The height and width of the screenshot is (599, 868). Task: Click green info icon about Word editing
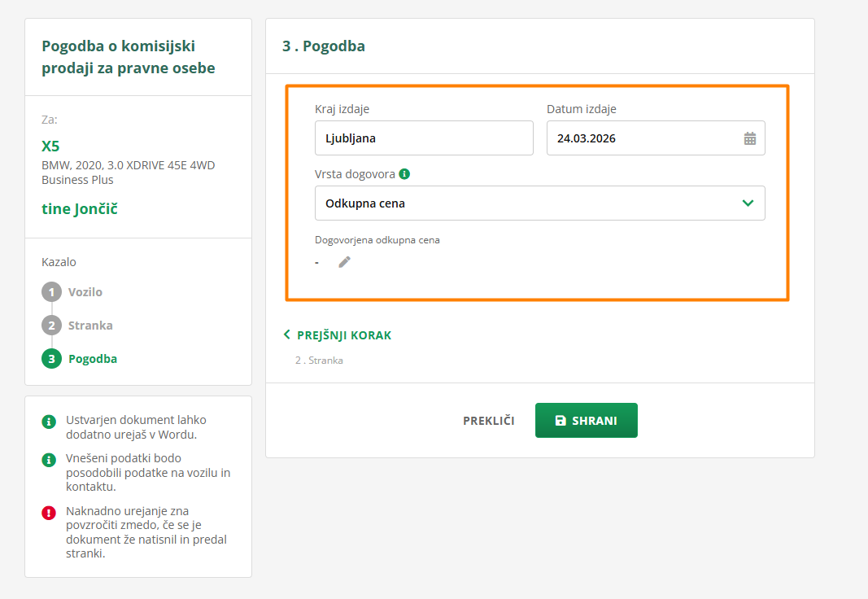[x=49, y=422]
